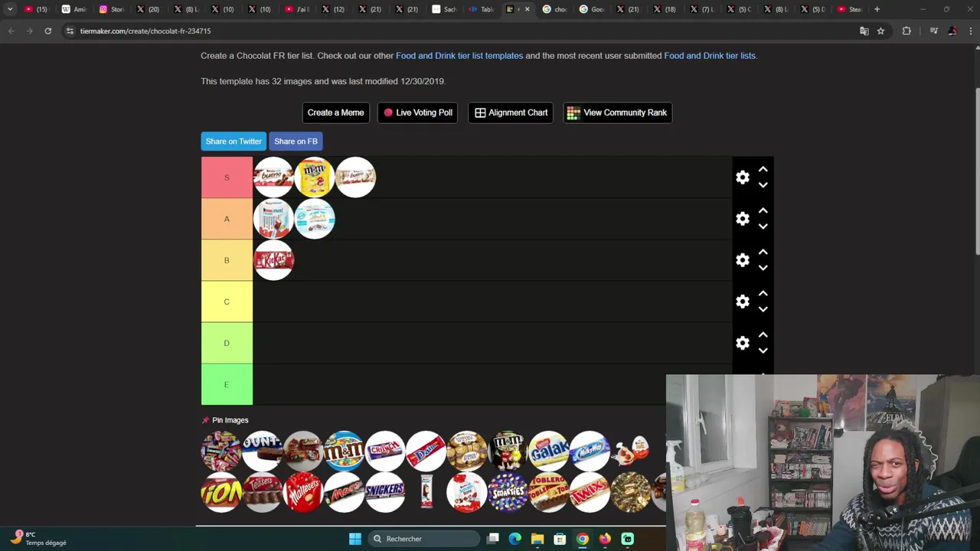Screen dimensions: 980x551
Task: Open Food and Drink tier lists link
Action: pos(710,56)
